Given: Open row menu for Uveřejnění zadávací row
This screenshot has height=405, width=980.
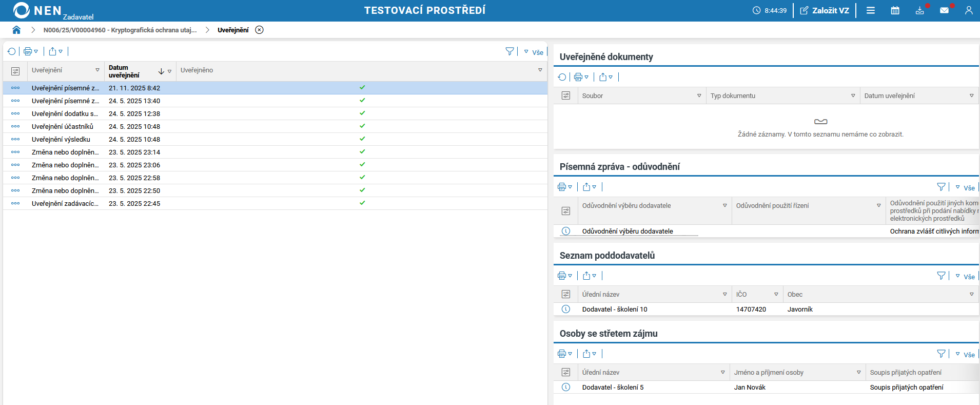Looking at the screenshot, I should 15,203.
